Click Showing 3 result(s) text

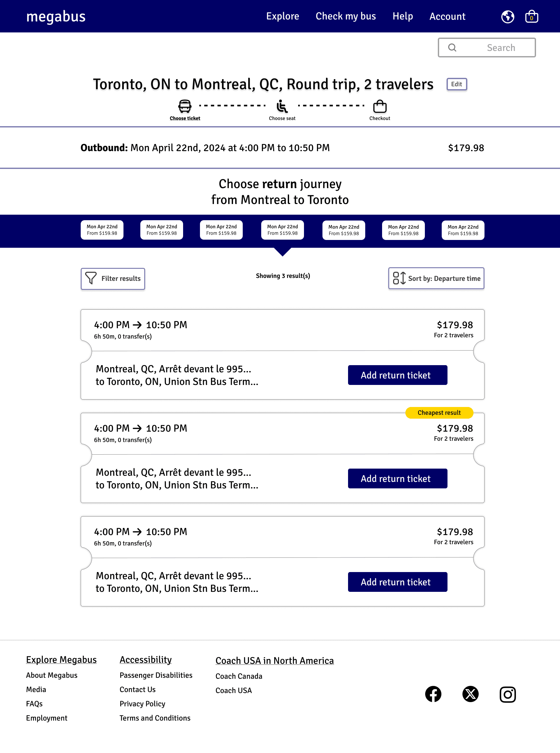point(283,276)
